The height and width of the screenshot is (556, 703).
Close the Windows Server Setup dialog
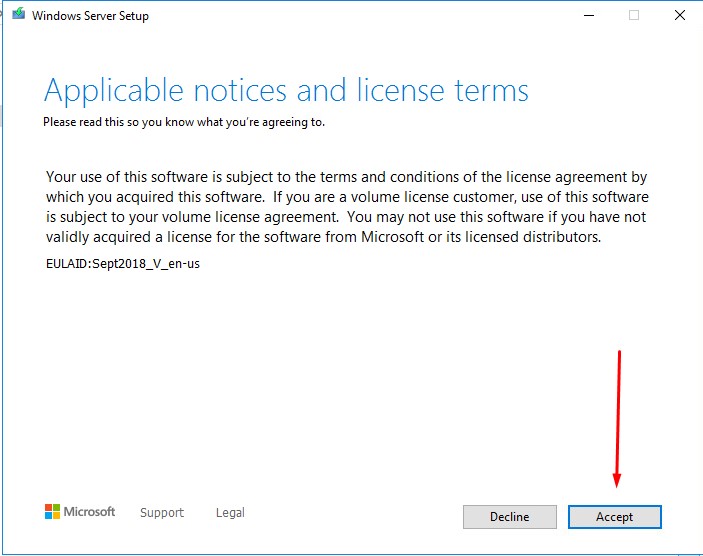click(680, 15)
